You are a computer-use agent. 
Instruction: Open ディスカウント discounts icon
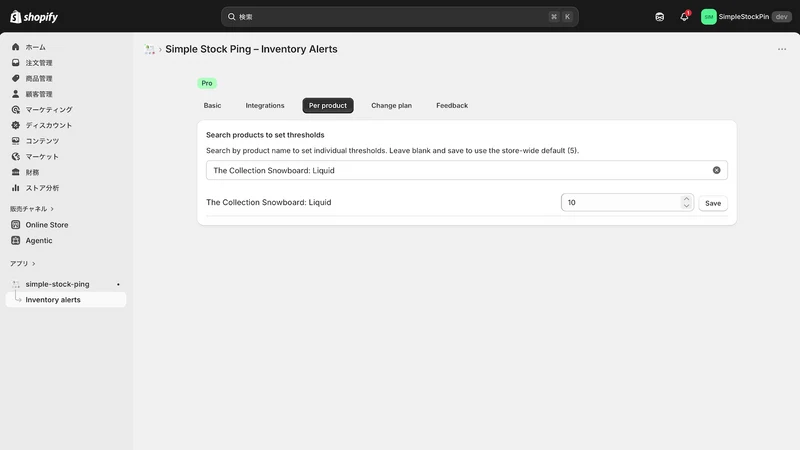[15, 125]
